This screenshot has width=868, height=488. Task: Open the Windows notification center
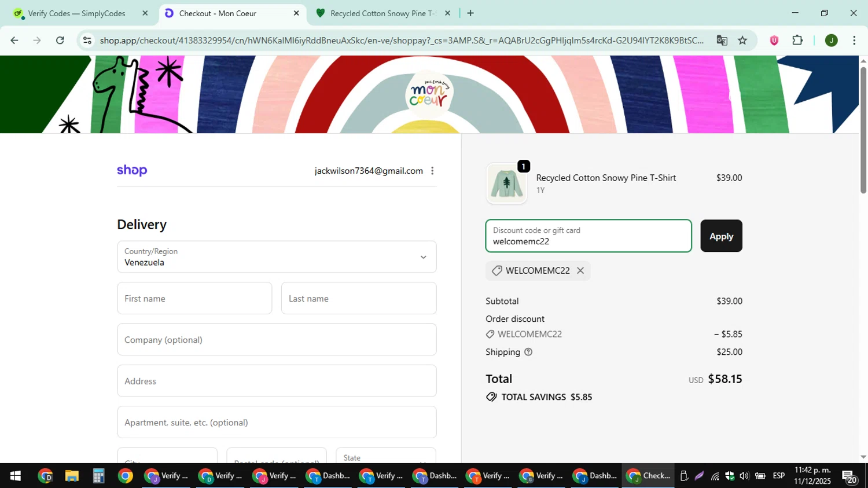(x=849, y=476)
